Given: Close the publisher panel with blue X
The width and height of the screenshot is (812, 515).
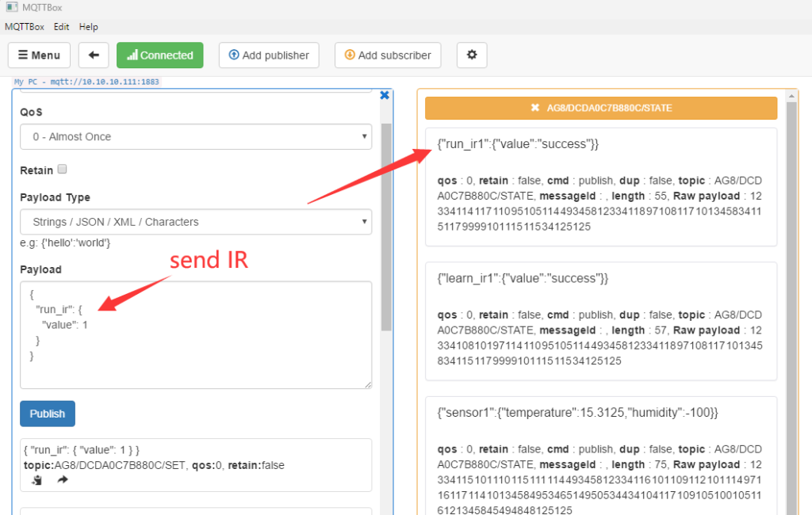Looking at the screenshot, I should (385, 95).
